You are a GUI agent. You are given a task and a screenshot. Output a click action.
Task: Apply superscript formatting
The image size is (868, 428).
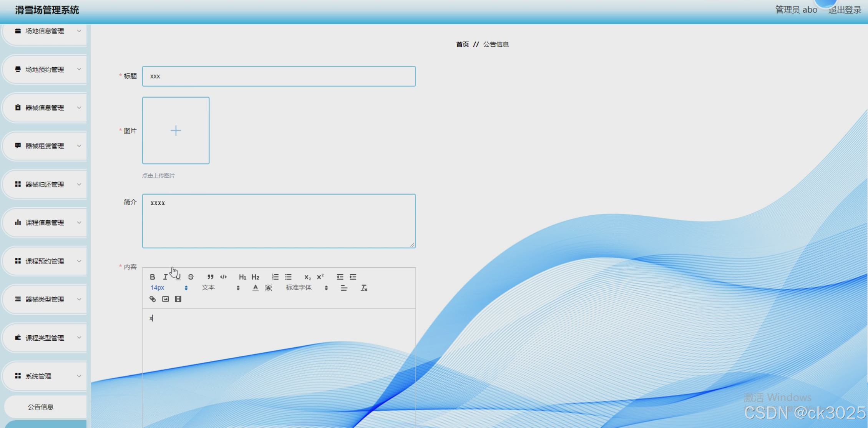pos(320,277)
